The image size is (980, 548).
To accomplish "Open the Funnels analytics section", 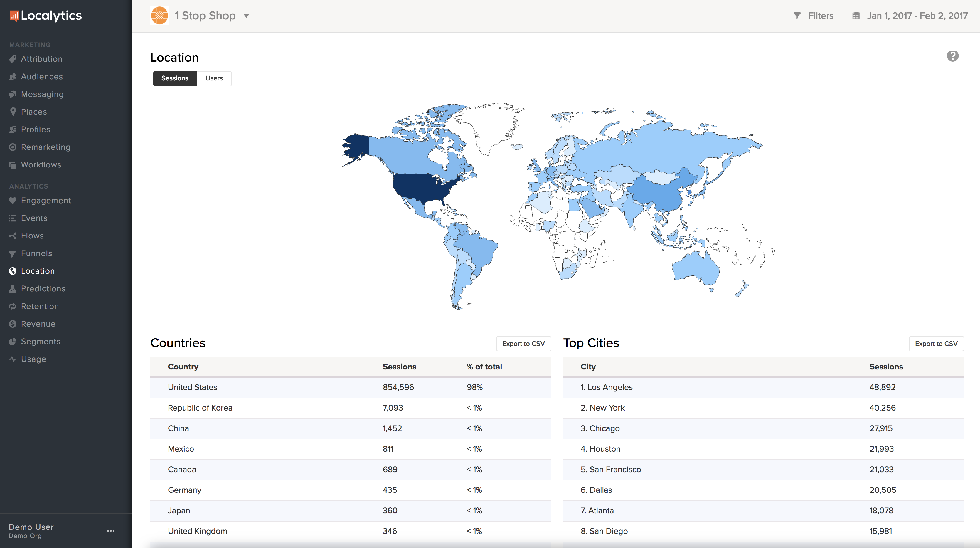I will (36, 253).
